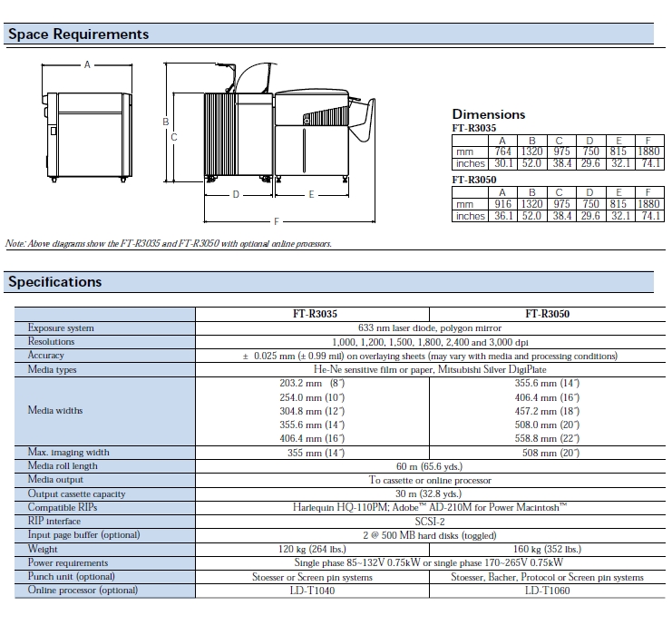
Task: Click the LD-T1060 online processor cell
Action: tap(547, 591)
